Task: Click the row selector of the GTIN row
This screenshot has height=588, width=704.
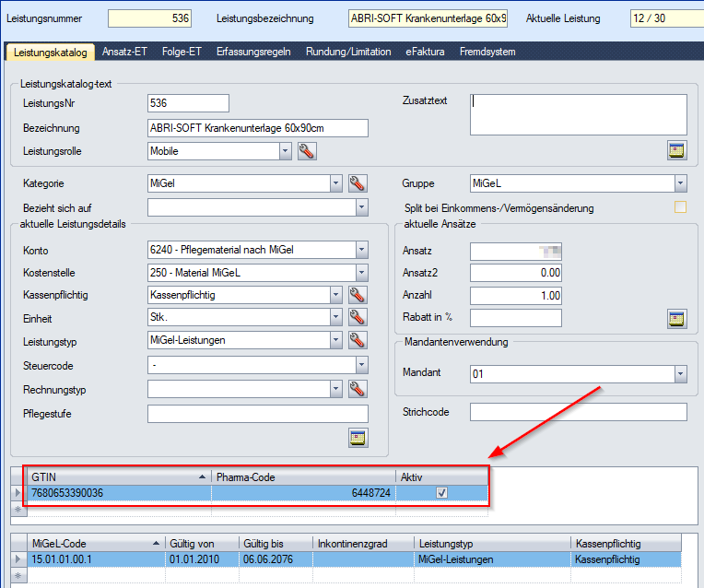Action: tap(18, 493)
